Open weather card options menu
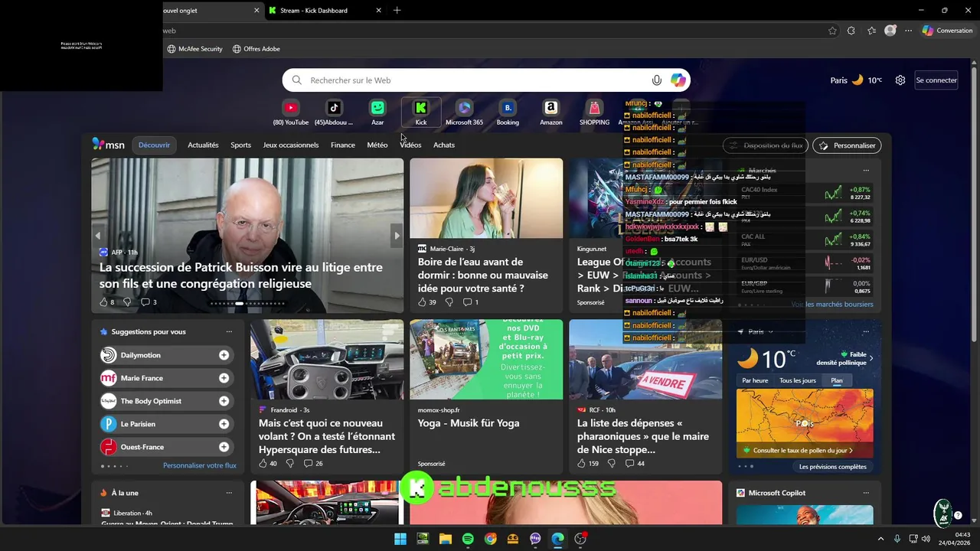This screenshot has height=551, width=980. tap(866, 332)
